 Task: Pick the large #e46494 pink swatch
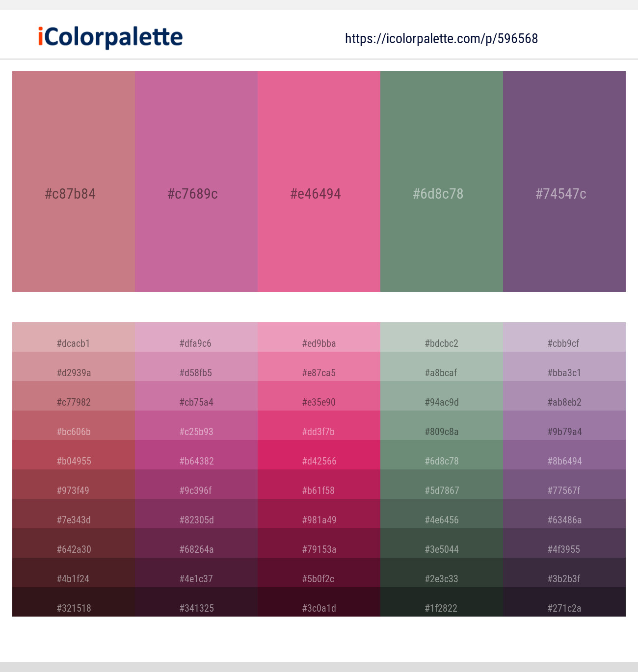319,181
